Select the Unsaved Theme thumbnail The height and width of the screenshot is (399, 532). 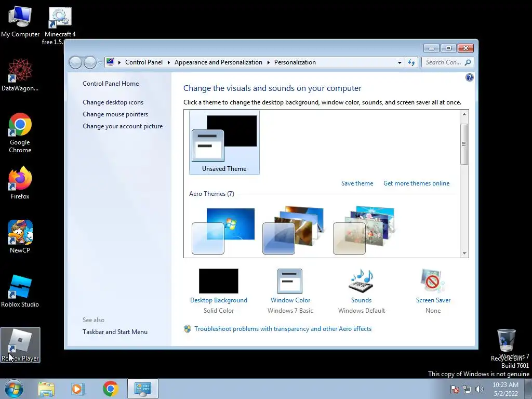[224, 142]
